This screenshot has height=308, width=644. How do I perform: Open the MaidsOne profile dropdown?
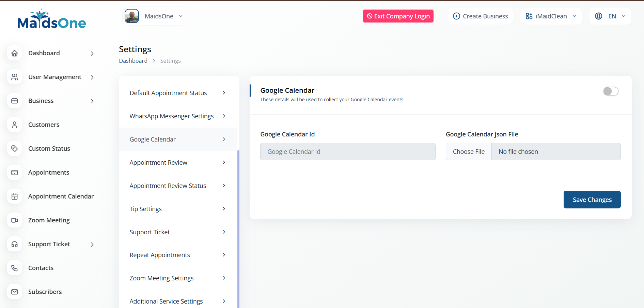pyautogui.click(x=154, y=16)
